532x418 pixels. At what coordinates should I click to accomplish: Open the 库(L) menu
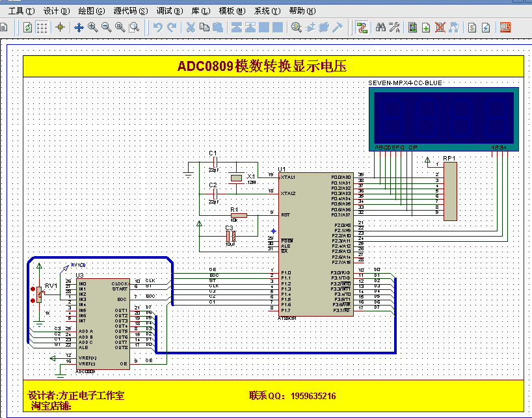coord(201,11)
